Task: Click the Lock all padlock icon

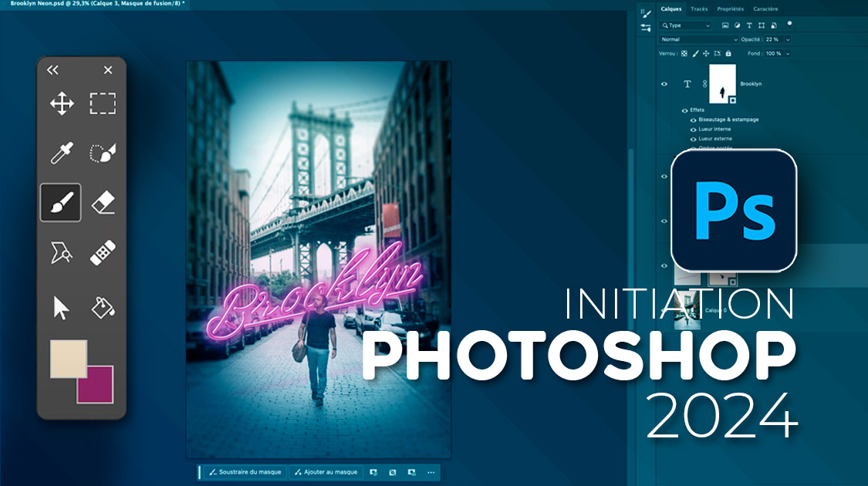Action: [x=730, y=53]
